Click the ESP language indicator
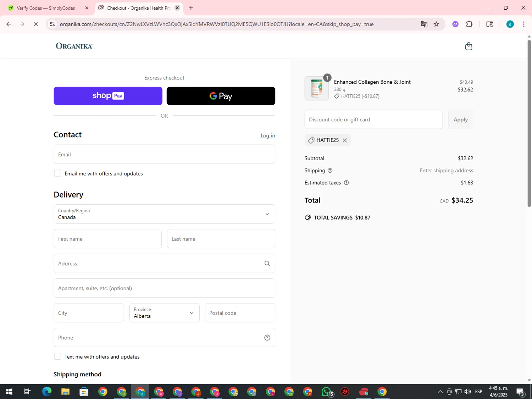Screen dimensions: 532x399 click(478, 392)
